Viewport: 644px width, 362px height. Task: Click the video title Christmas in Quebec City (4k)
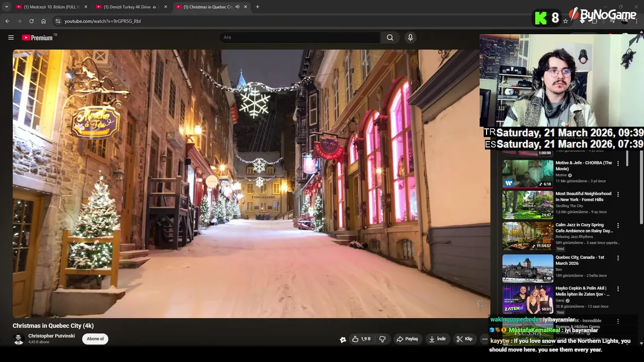click(53, 326)
